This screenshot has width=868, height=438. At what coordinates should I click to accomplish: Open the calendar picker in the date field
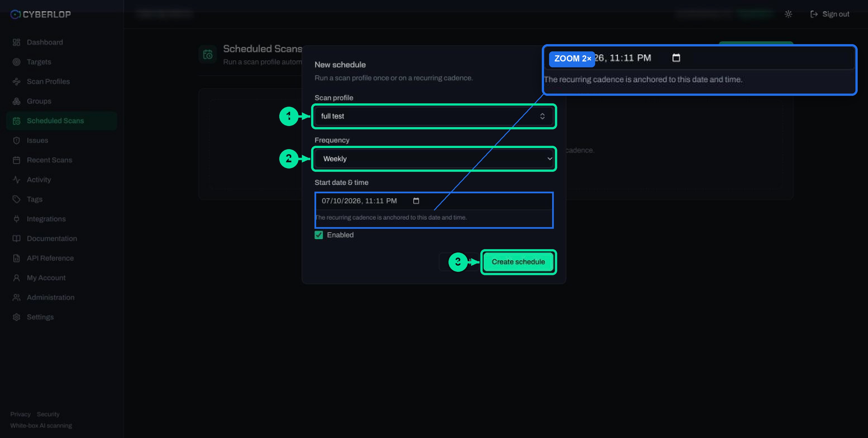(416, 201)
